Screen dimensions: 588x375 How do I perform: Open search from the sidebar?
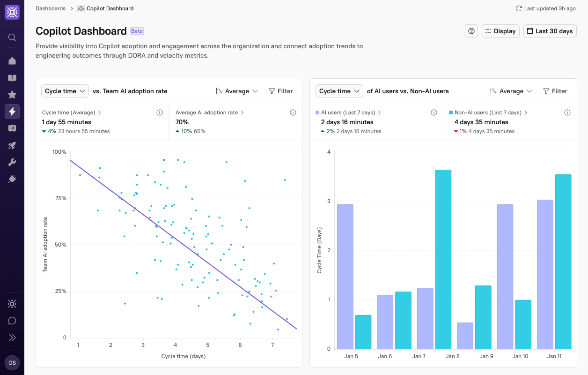[12, 37]
